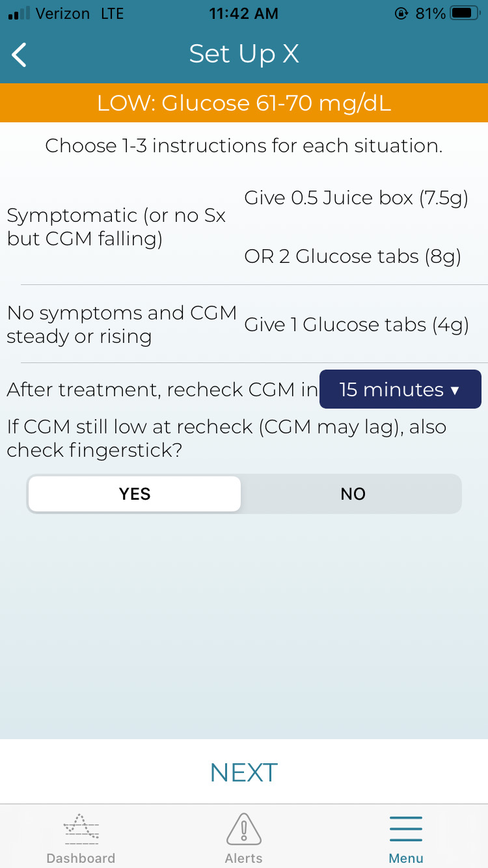
Task: Tap the battery icon in status bar
Action: [x=464, y=14]
